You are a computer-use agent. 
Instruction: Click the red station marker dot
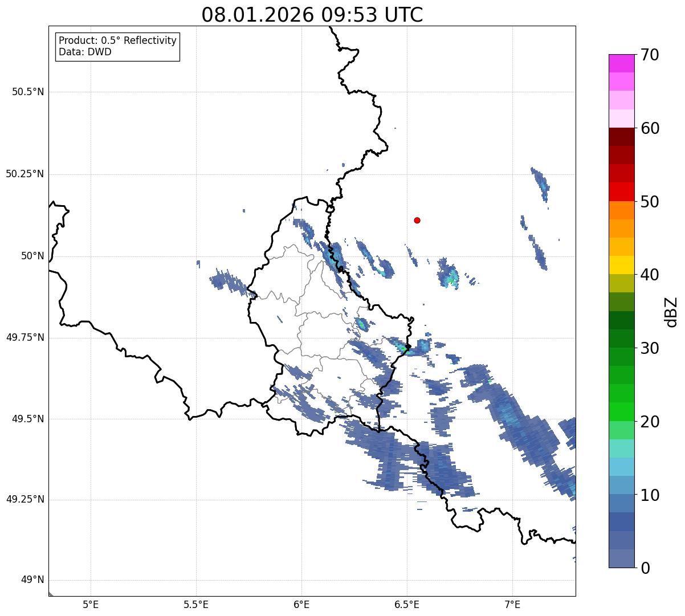[x=417, y=220]
